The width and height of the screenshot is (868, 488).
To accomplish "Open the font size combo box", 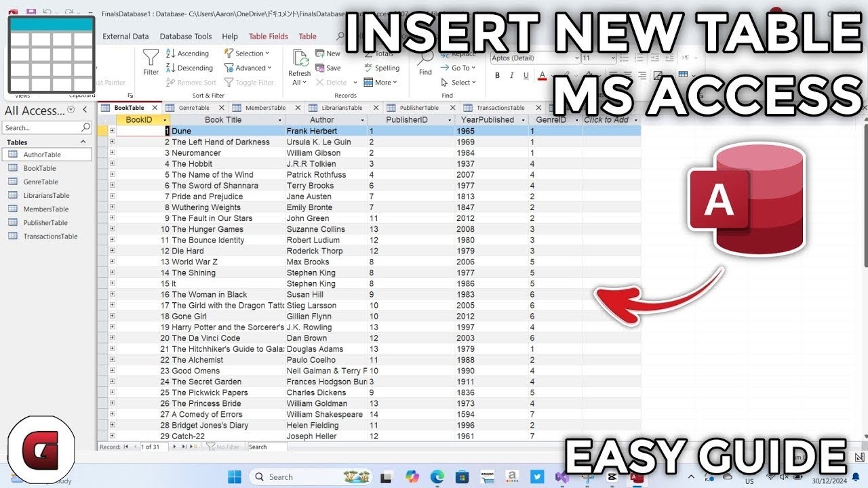I will [x=599, y=58].
